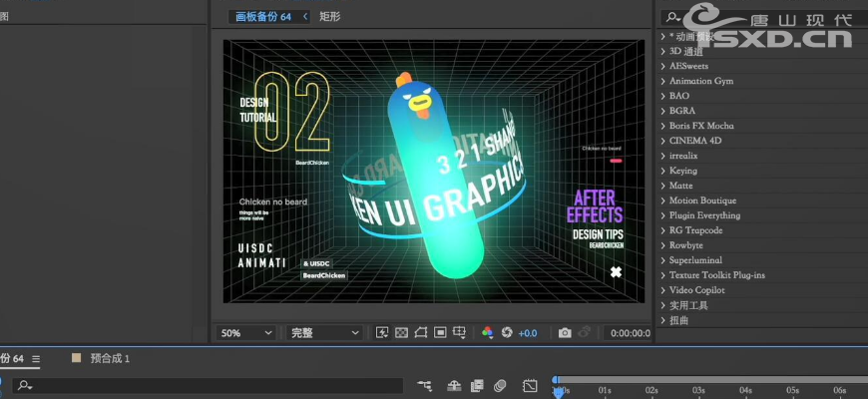Click the tan 预合成 1 label color swatch
The image size is (868, 399).
pos(77,358)
